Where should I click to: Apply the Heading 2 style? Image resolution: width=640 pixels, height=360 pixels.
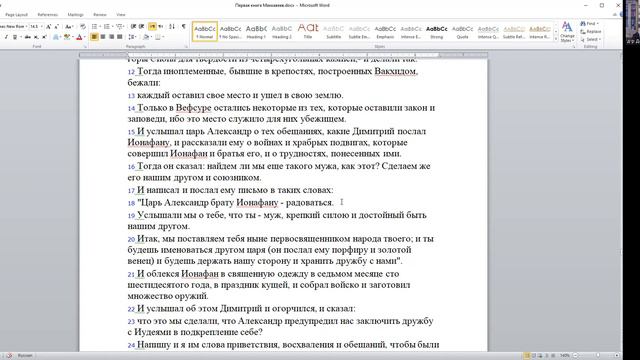[x=282, y=31]
